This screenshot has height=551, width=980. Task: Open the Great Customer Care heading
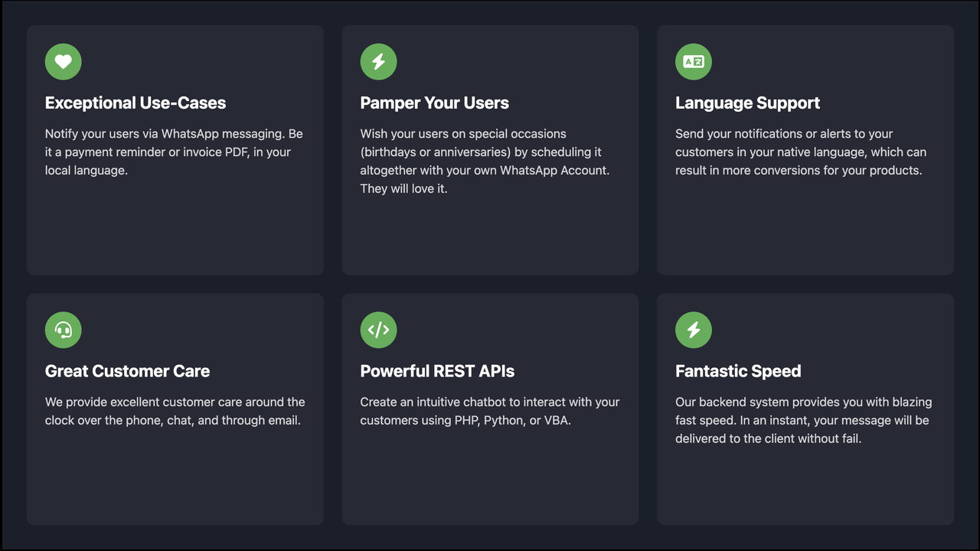[127, 371]
